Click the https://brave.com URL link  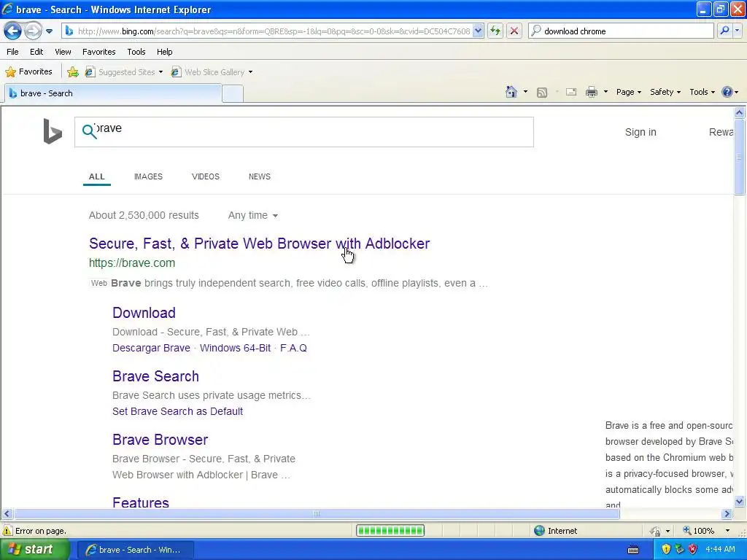click(132, 262)
